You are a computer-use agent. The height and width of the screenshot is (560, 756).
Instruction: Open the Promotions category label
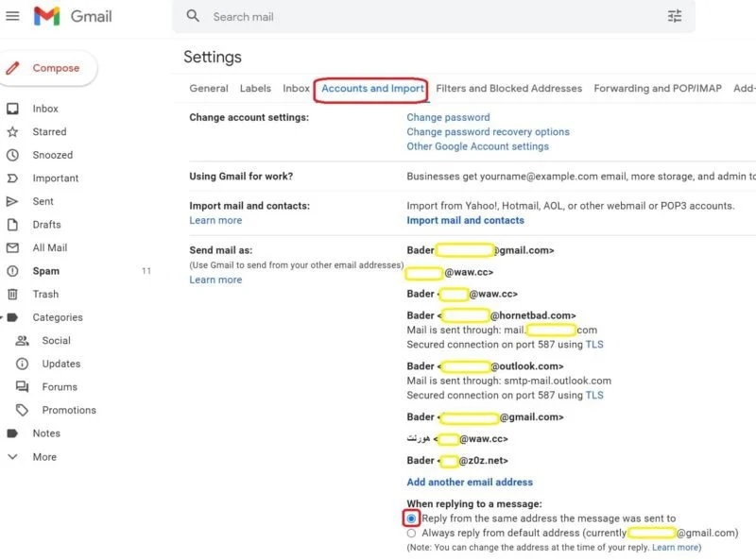(x=69, y=410)
